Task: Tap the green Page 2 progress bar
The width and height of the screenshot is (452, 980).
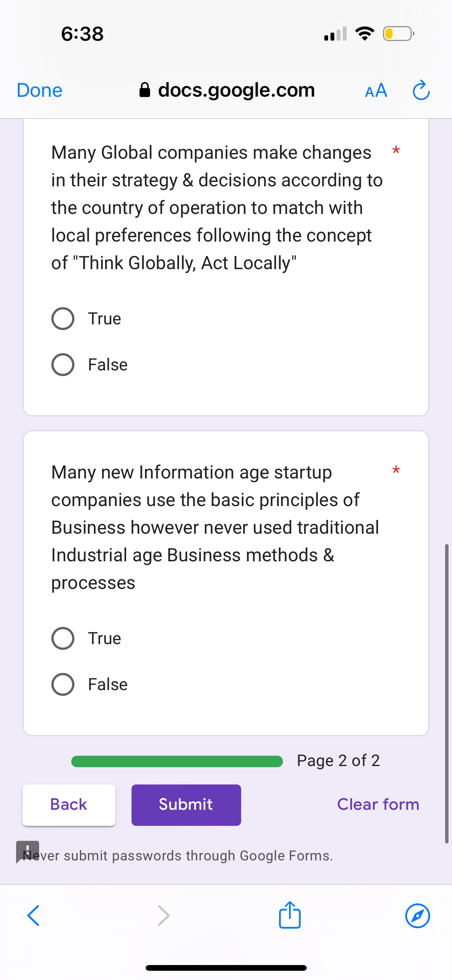Action: tap(176, 761)
